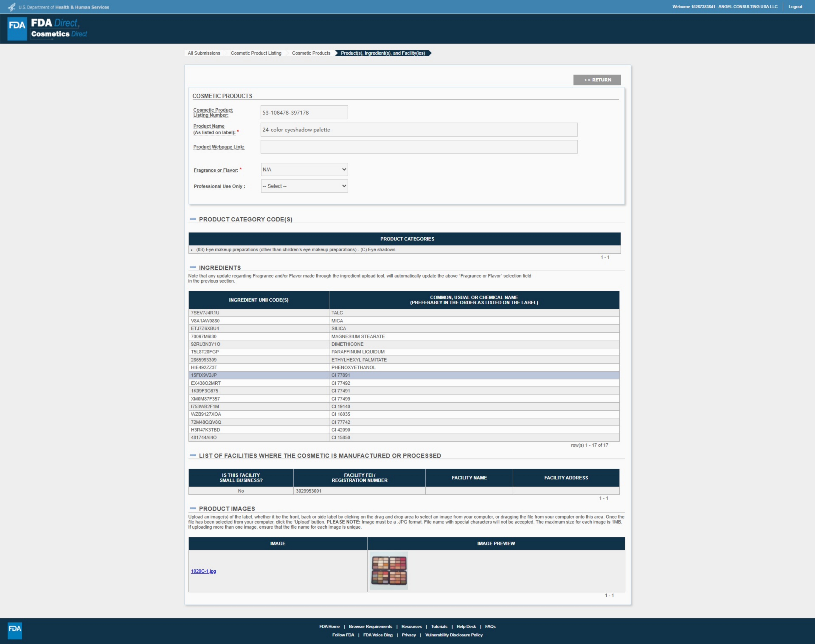
Task: Click the FDA logo in header
Action: click(17, 28)
